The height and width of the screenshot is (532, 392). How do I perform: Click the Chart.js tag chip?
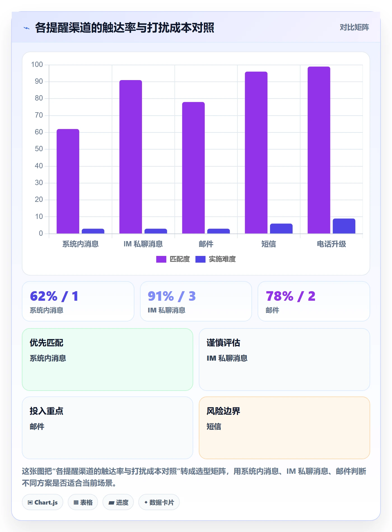pos(43,502)
